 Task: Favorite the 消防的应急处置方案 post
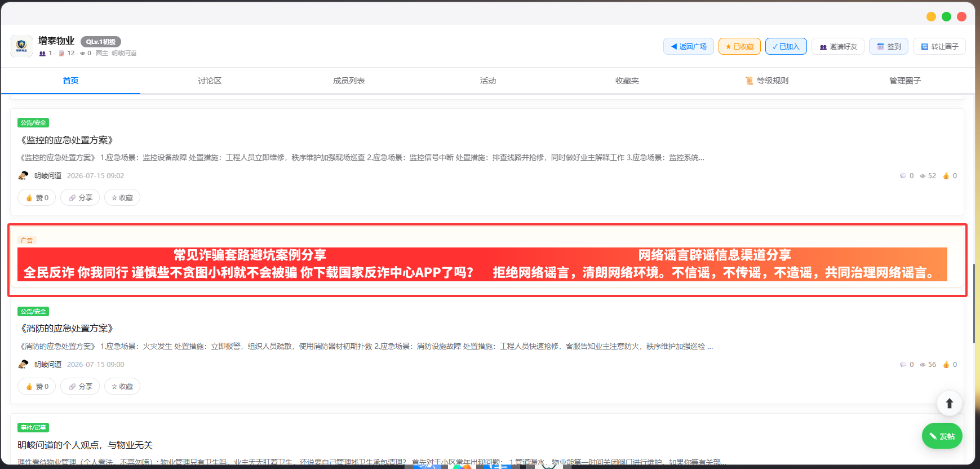point(122,386)
